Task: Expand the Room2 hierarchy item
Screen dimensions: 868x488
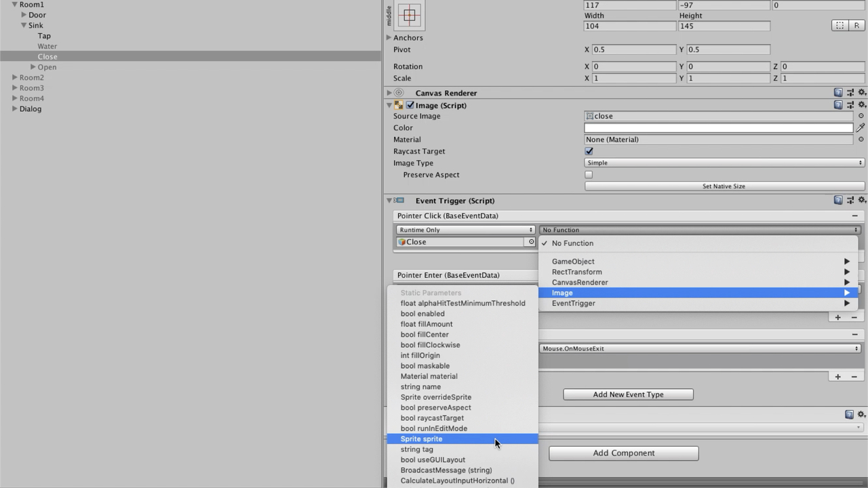Action: click(x=15, y=77)
